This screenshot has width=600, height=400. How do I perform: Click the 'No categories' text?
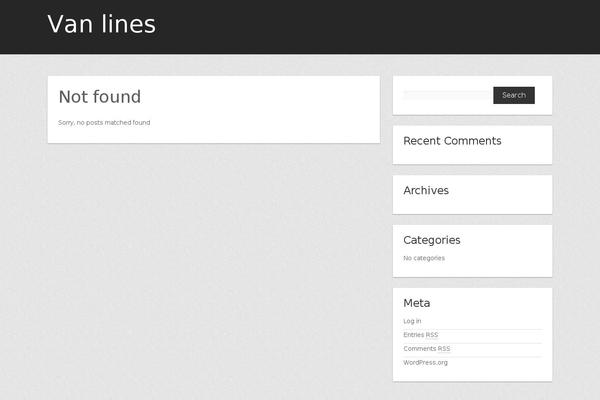424,258
